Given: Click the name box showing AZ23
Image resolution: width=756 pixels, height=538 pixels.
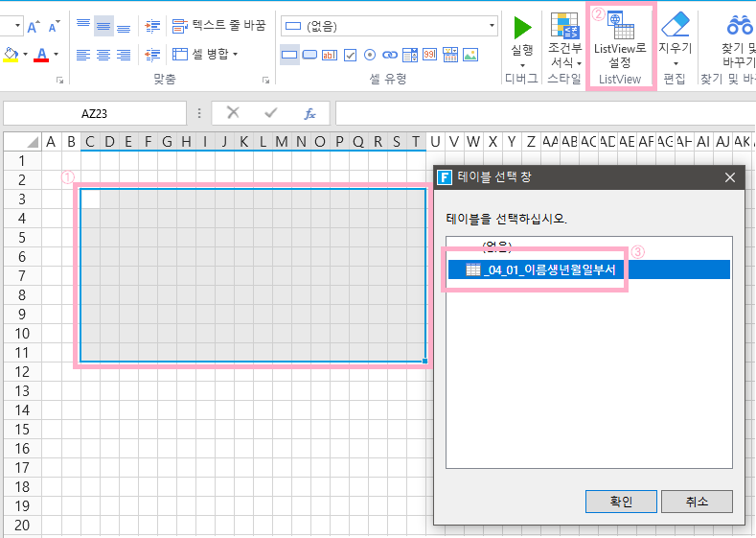Looking at the screenshot, I should click(94, 113).
